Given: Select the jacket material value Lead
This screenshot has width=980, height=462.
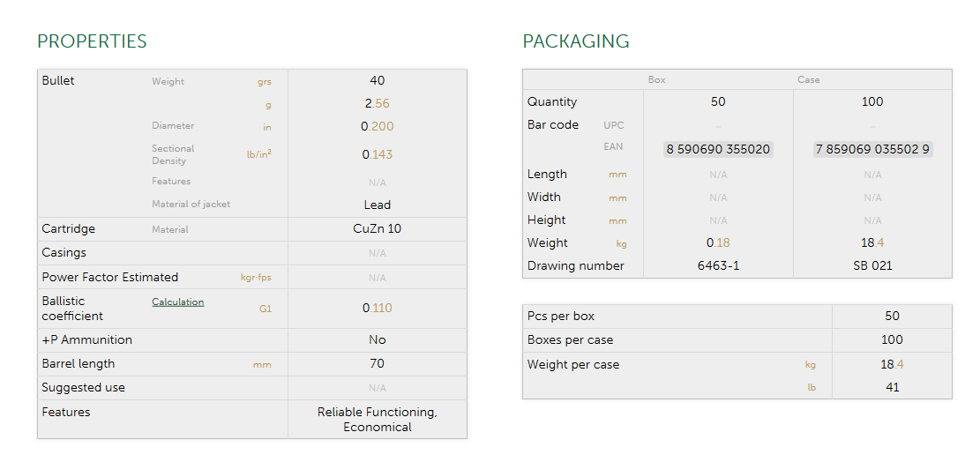Looking at the screenshot, I should tap(378, 205).
